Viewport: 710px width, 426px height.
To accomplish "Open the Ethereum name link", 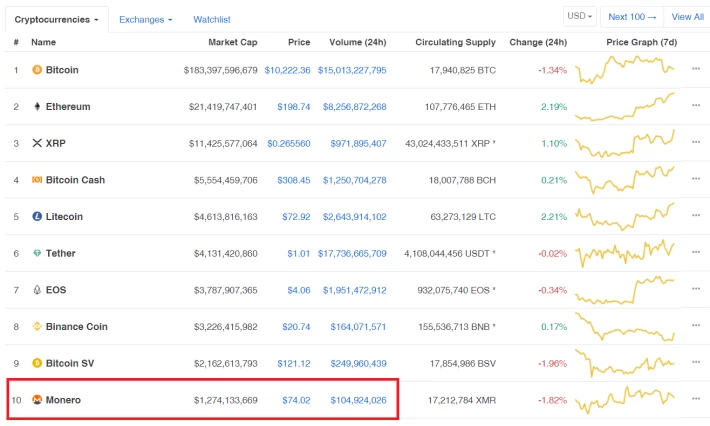I will click(68, 106).
